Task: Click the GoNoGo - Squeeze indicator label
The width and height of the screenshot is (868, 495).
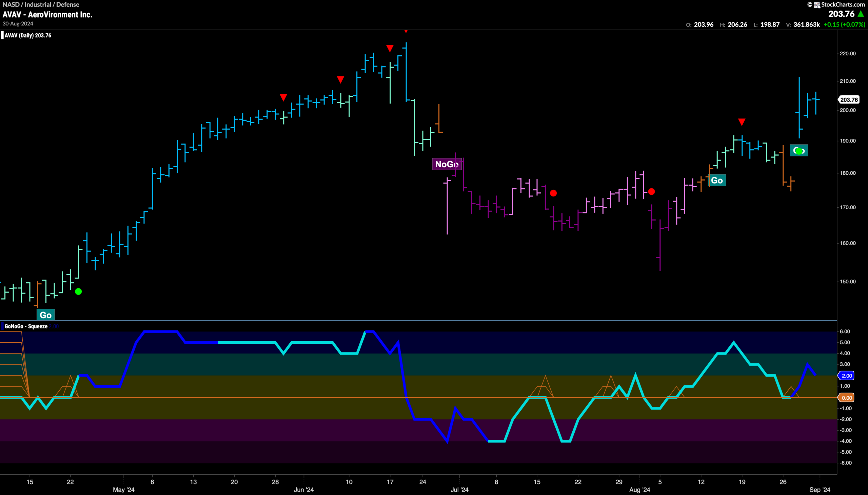Action: coord(26,326)
